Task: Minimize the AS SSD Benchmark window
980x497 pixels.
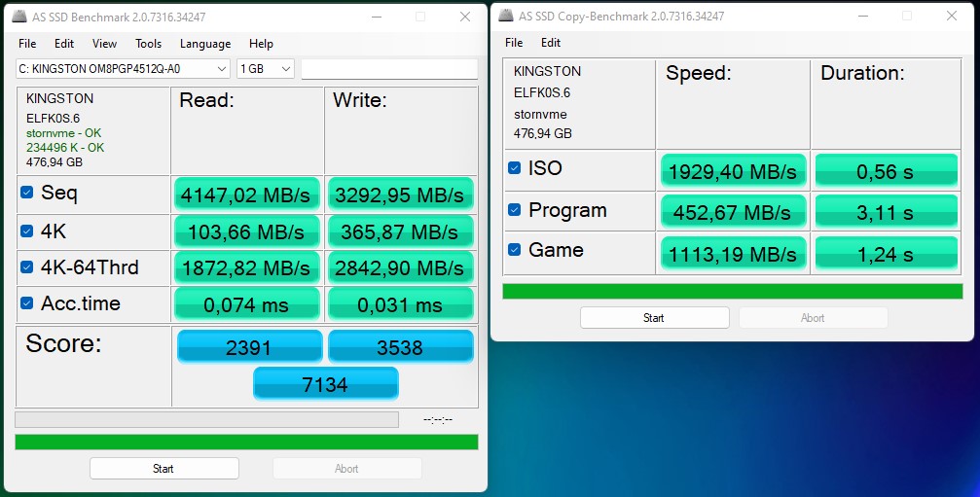Action: 375,17
